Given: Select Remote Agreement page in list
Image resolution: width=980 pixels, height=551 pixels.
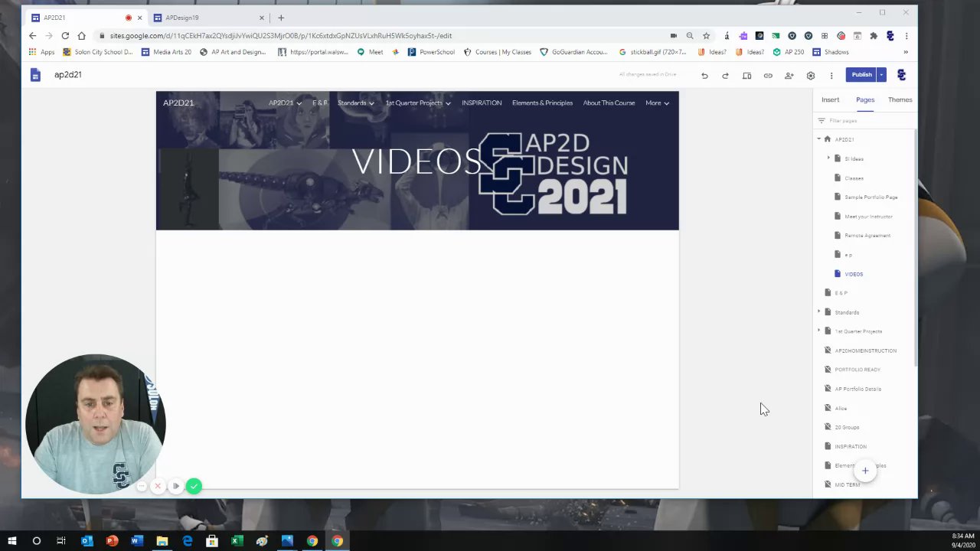Looking at the screenshot, I should click(x=867, y=236).
